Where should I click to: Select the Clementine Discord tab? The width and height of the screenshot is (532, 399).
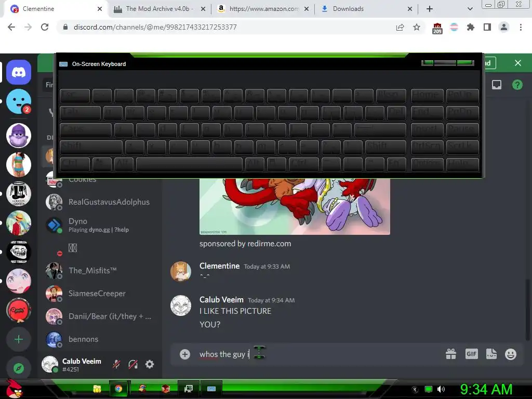tap(56, 9)
